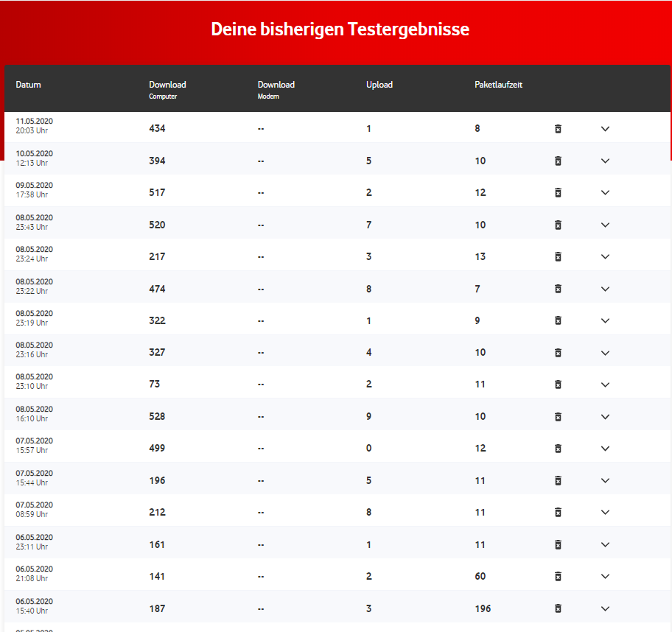Viewport: 672px width, 632px height.
Task: Delete the 08.05.2020 23:24 test result
Action: tap(558, 256)
